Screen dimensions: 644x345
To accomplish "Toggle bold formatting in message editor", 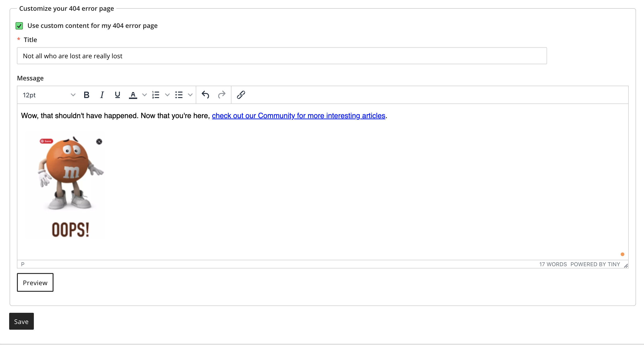I will [x=86, y=95].
